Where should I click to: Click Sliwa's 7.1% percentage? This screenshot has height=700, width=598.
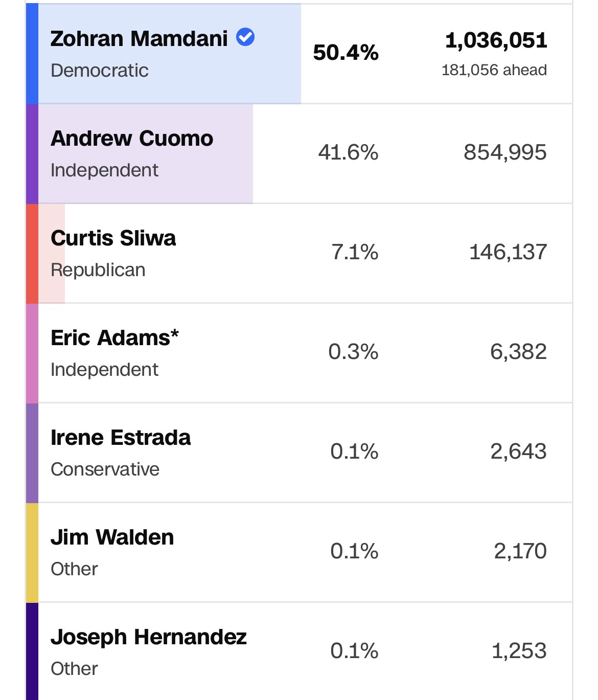tap(355, 252)
